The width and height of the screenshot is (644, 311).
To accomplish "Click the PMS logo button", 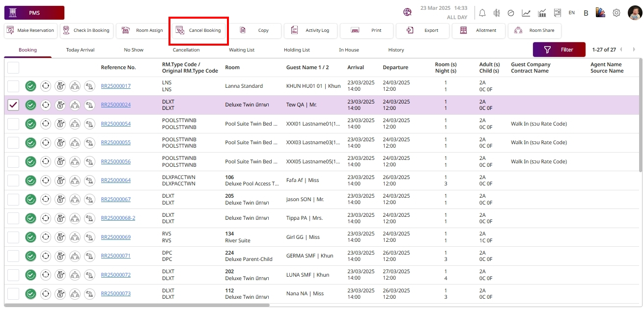I will pos(34,13).
